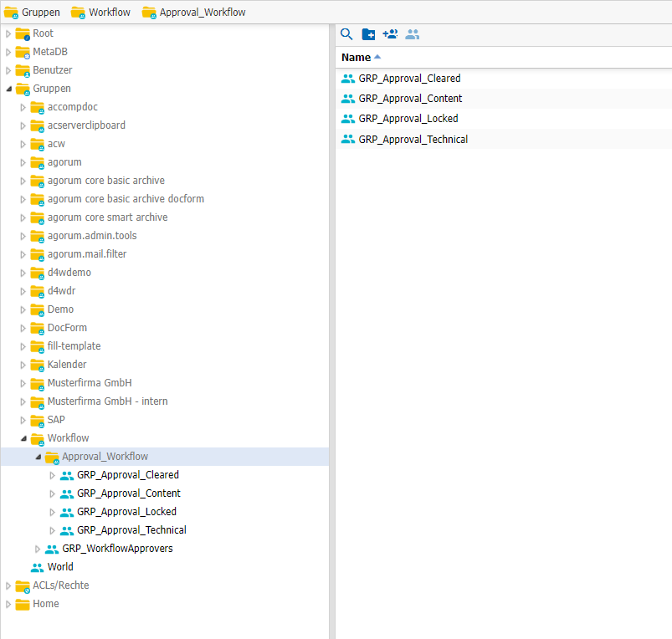
Task: Expand the MetaDB tree node
Action: tap(8, 52)
